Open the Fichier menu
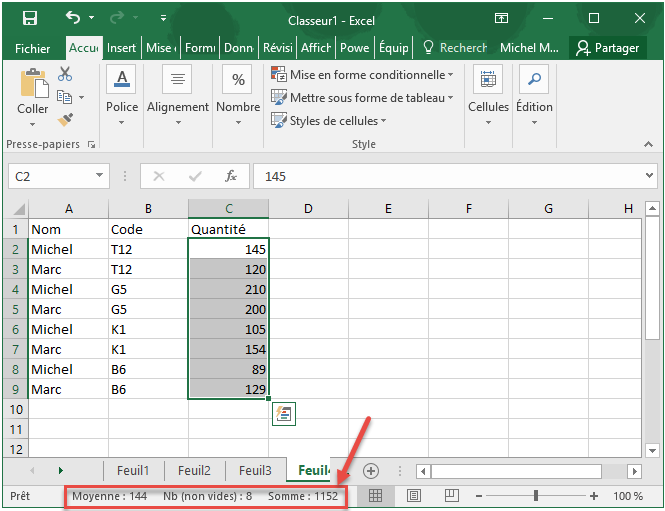 pos(33,48)
